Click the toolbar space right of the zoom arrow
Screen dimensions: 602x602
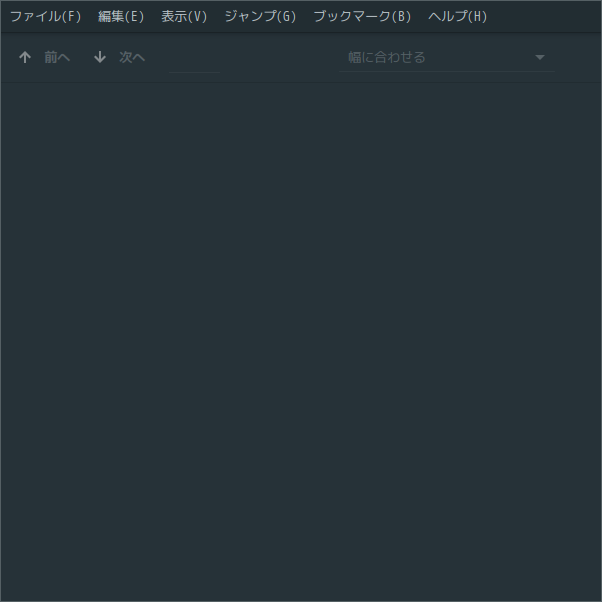(578, 58)
